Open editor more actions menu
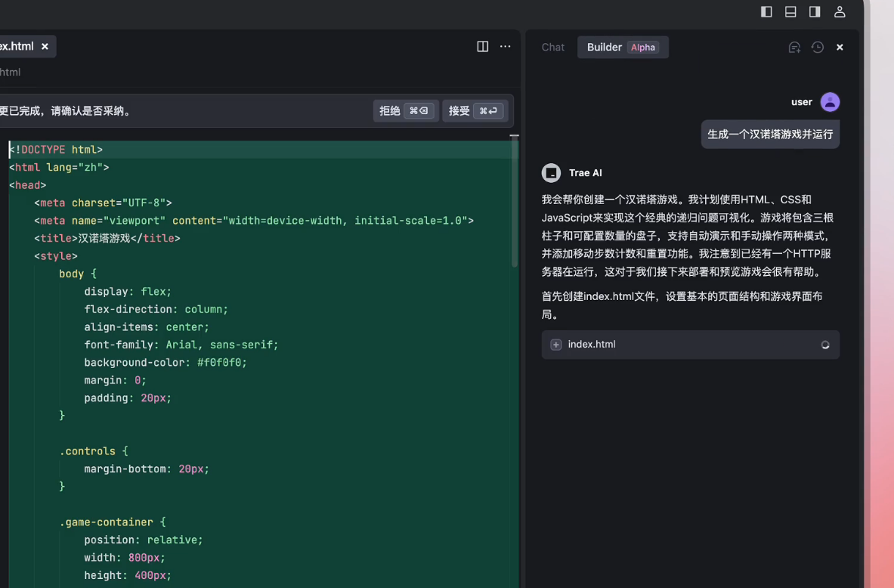Image resolution: width=894 pixels, height=588 pixels. [505, 46]
